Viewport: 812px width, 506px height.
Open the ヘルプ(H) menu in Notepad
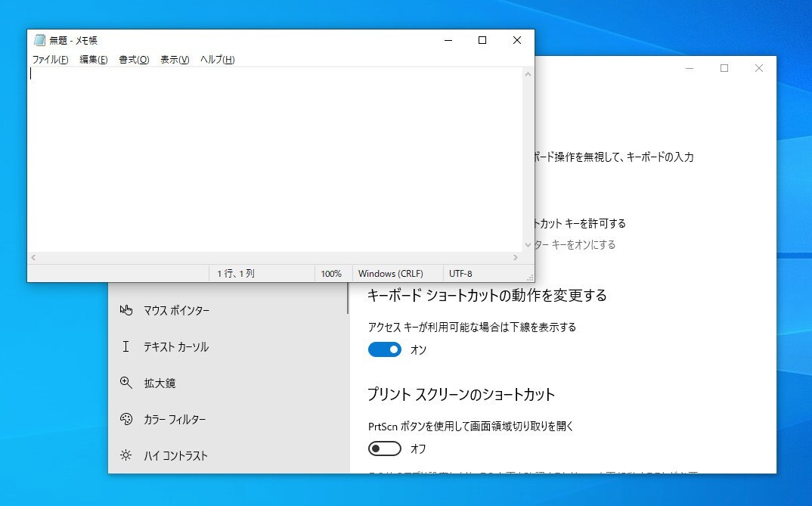point(218,60)
